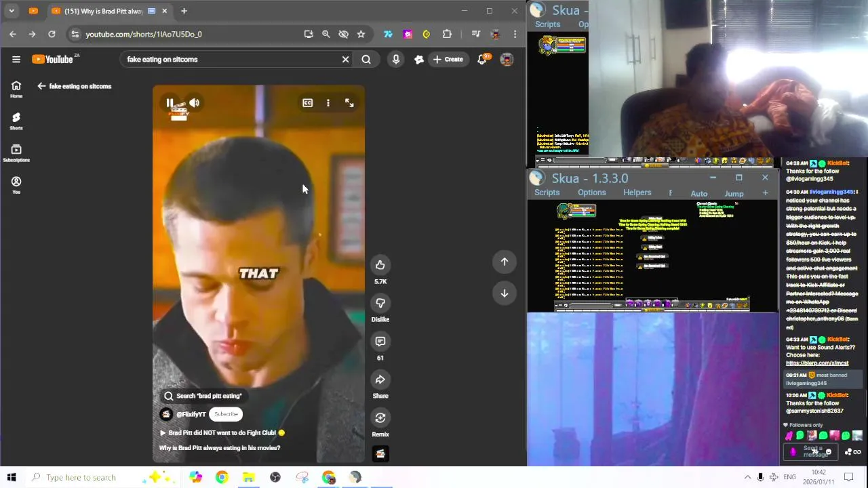Open Chrome zoom magnifier icon

(325, 34)
